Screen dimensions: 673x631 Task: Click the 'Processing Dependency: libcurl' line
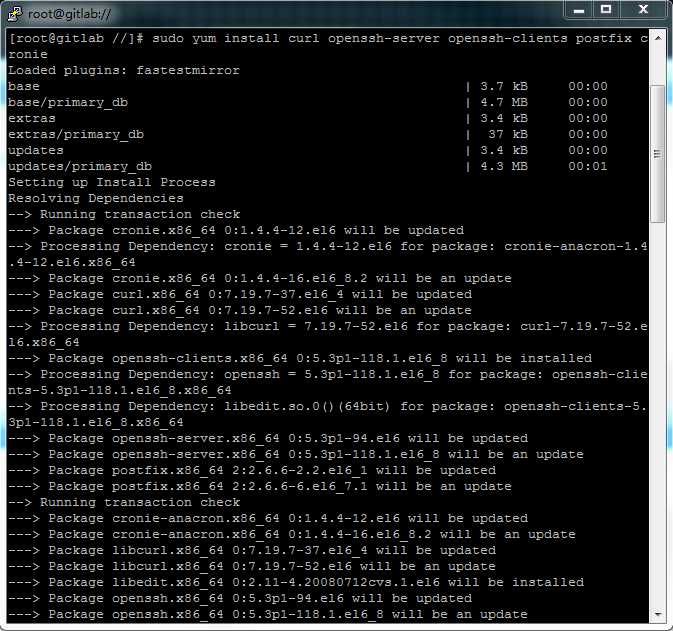(328, 334)
